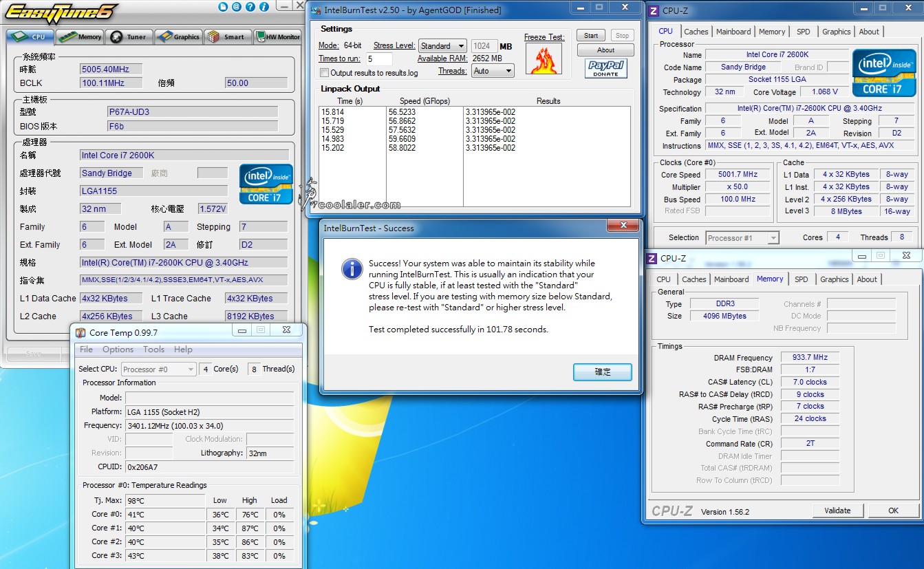Click the document icon in EasyTune6 title bar
This screenshot has height=569, width=924.
point(223,7)
